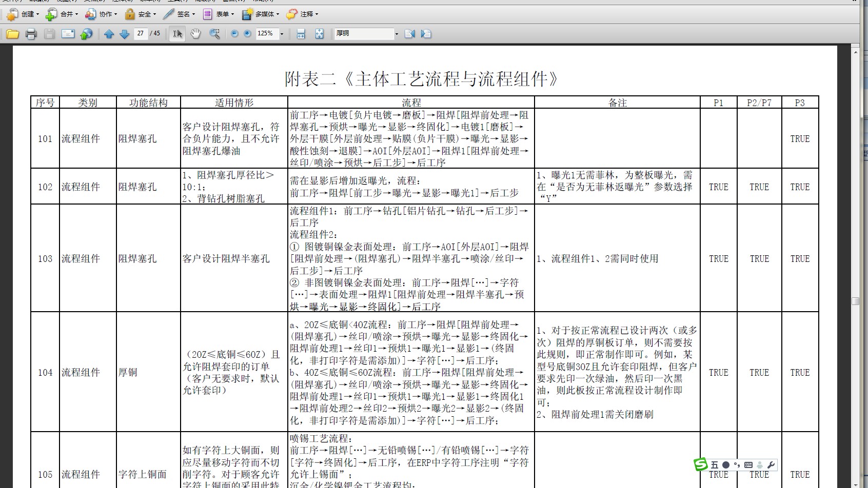Click the P3 column header
The image size is (868, 488).
click(x=800, y=103)
